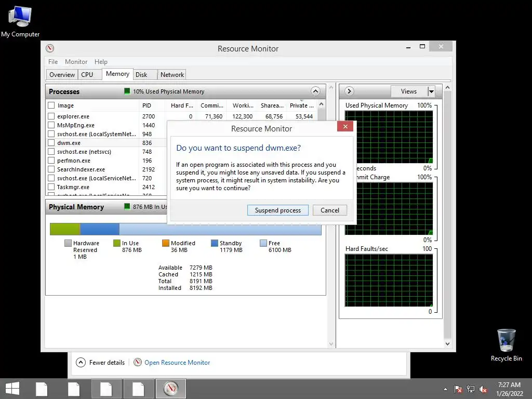Confirm with Suspend process button
532x399 pixels.
tap(278, 210)
